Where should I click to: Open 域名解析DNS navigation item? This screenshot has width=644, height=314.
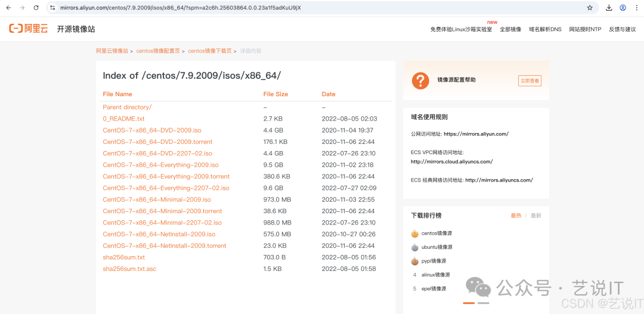(x=545, y=29)
